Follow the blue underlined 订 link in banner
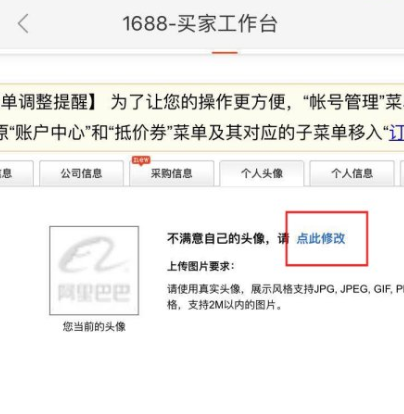Image resolution: width=404 pixels, height=414 pixels. pos(397,133)
